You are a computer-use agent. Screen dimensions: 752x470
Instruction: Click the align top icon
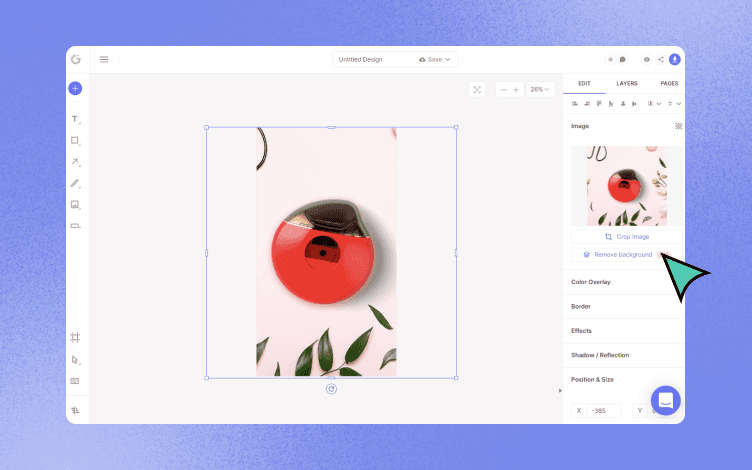click(x=599, y=104)
